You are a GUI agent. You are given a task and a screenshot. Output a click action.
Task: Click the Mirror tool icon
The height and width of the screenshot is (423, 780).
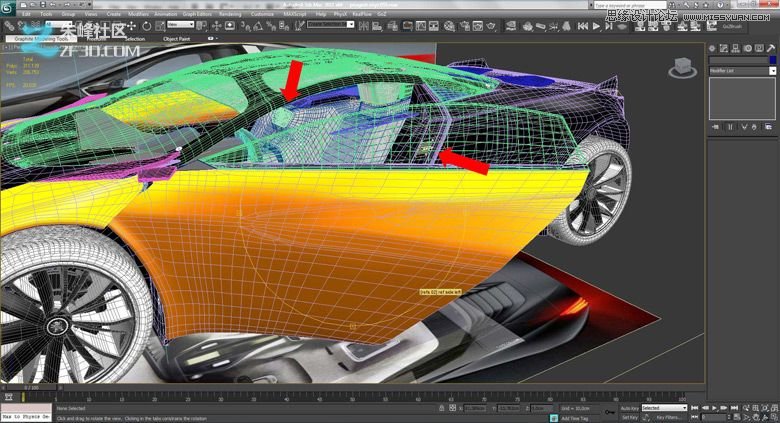[364, 26]
